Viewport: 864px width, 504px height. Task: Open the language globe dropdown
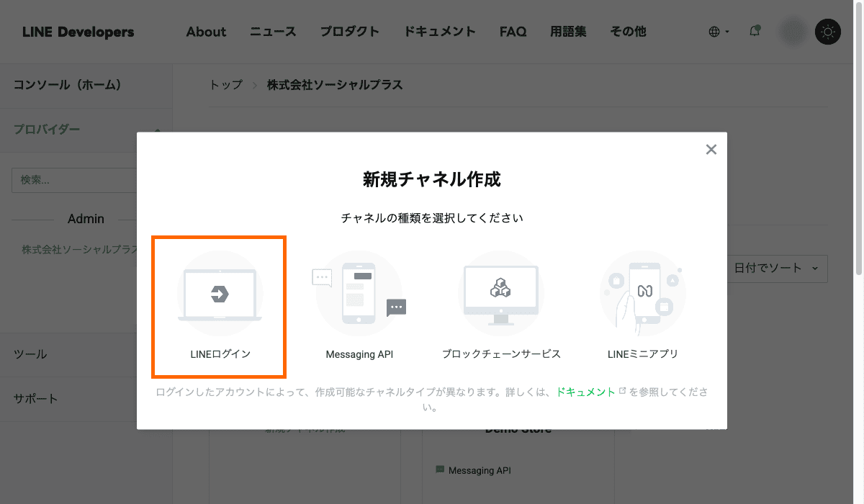(719, 32)
